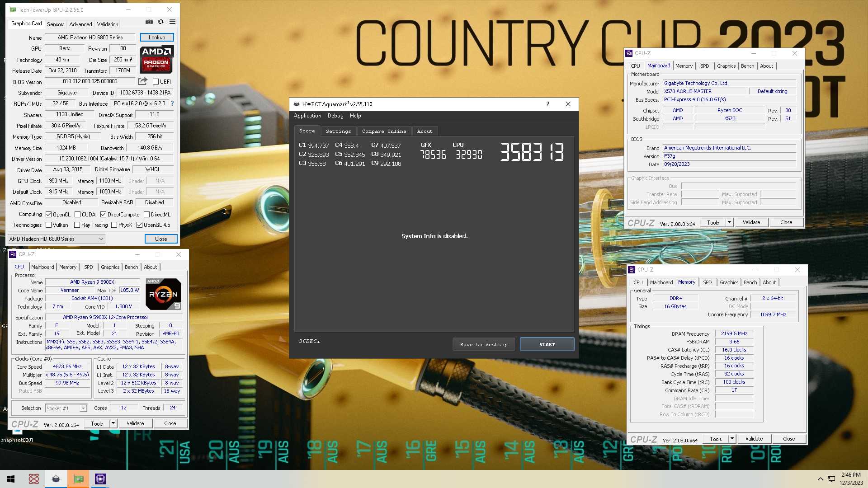Click the bus interface question mark icon
This screenshot has height=488, width=868.
click(172, 103)
